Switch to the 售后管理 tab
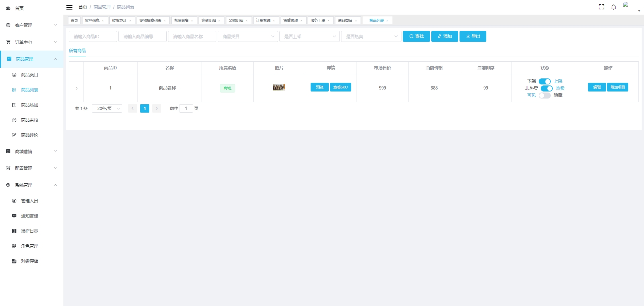The width and height of the screenshot is (644, 308). pos(293,20)
